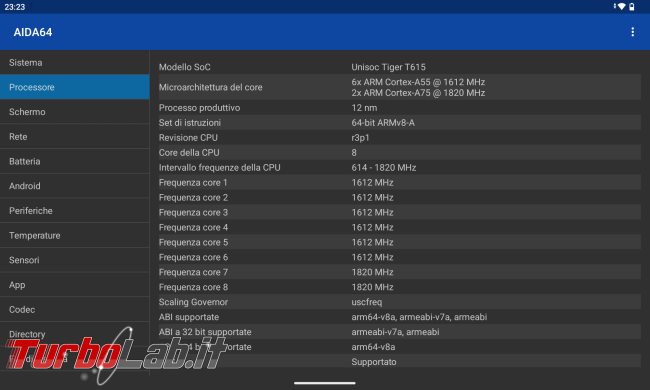Screen dimensions: 650x390
Task: Tap the navigation gesture bar
Action: (325, 383)
